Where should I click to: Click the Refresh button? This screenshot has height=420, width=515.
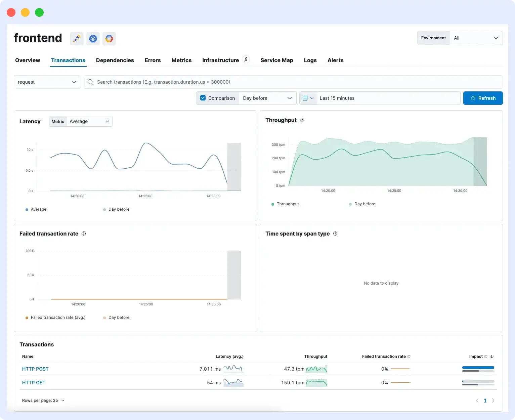(483, 98)
